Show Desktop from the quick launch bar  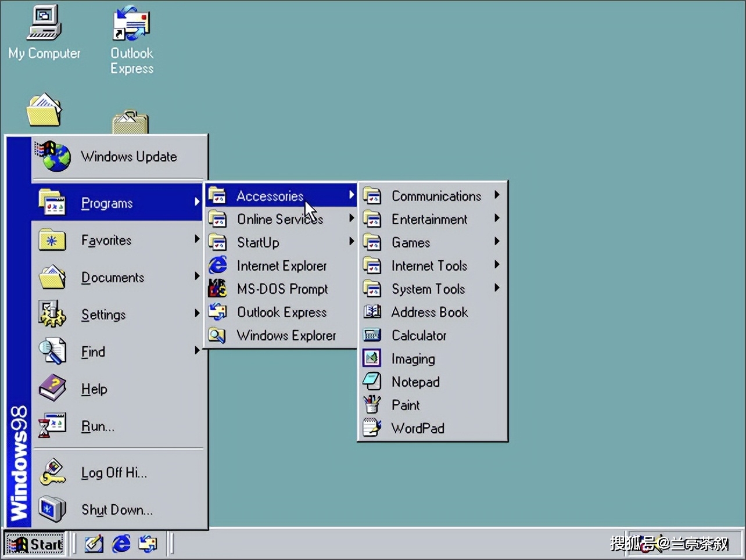tap(94, 544)
